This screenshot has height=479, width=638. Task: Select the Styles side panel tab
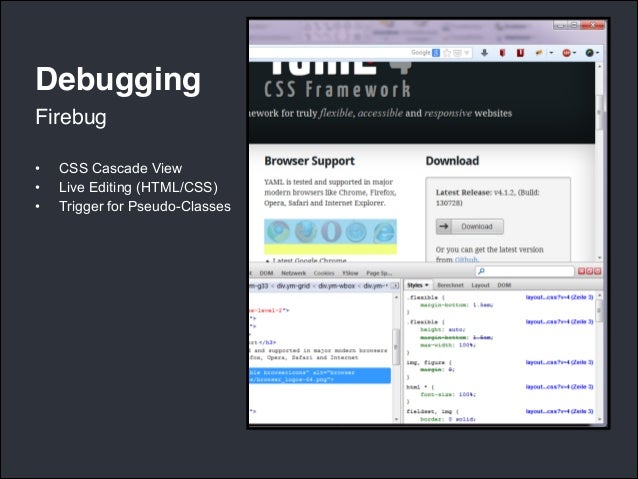(x=418, y=285)
